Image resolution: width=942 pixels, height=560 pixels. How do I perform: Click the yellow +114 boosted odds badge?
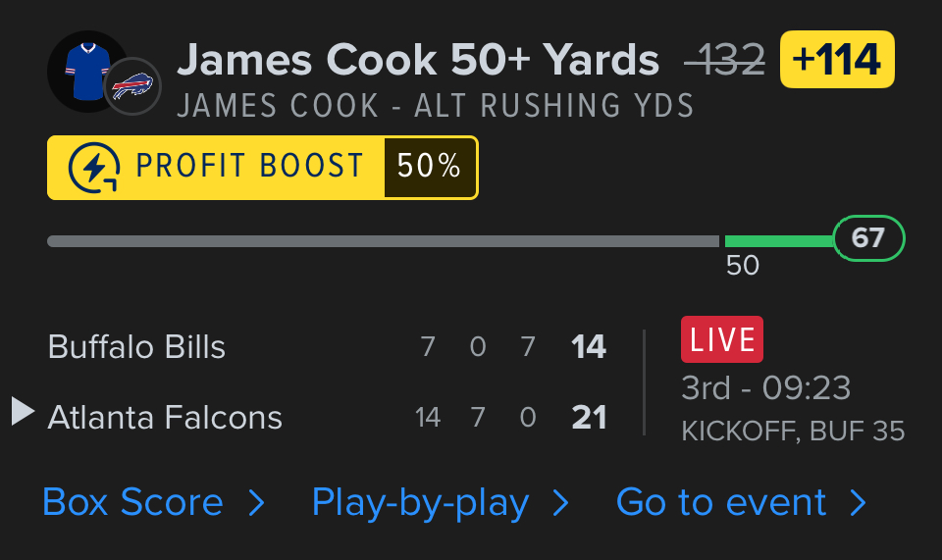click(837, 60)
